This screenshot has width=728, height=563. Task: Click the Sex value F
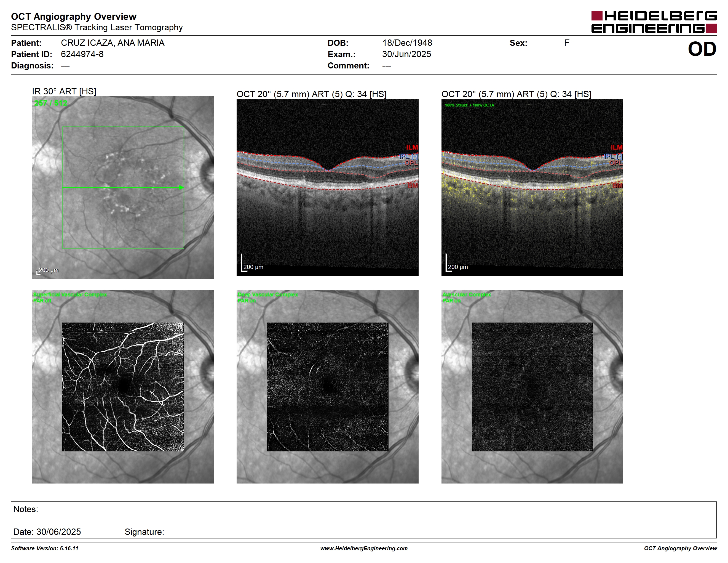(x=567, y=43)
